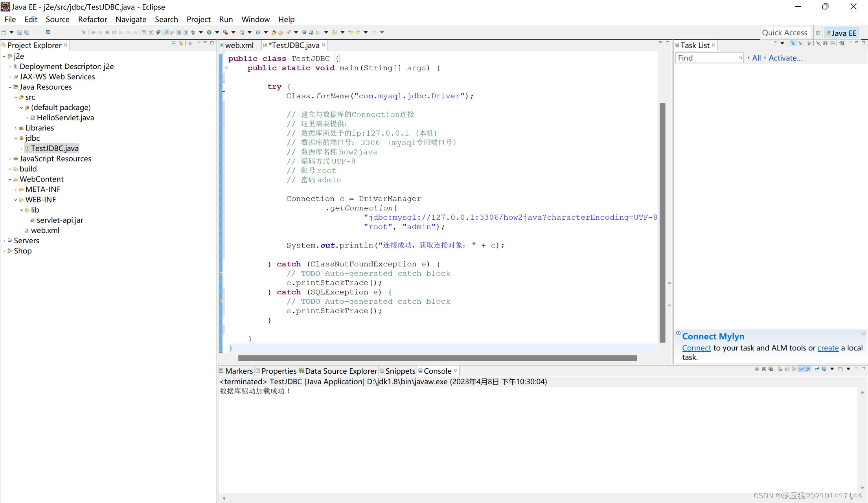868x503 pixels.
Task: Synchronize changed tasks in Task List
Action: pyautogui.click(x=842, y=43)
